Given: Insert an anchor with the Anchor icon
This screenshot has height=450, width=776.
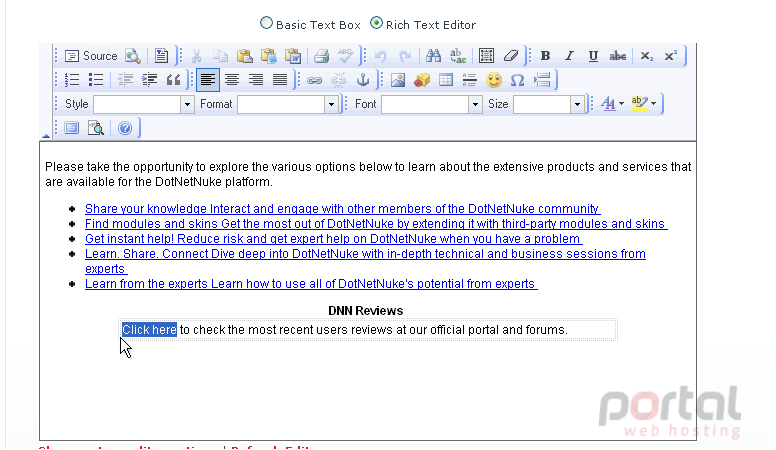Looking at the screenshot, I should coord(363,80).
